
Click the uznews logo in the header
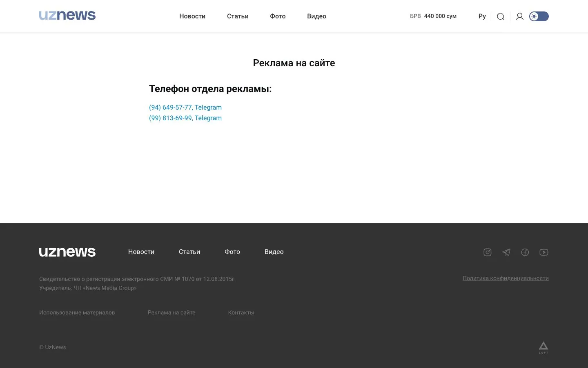67,16
